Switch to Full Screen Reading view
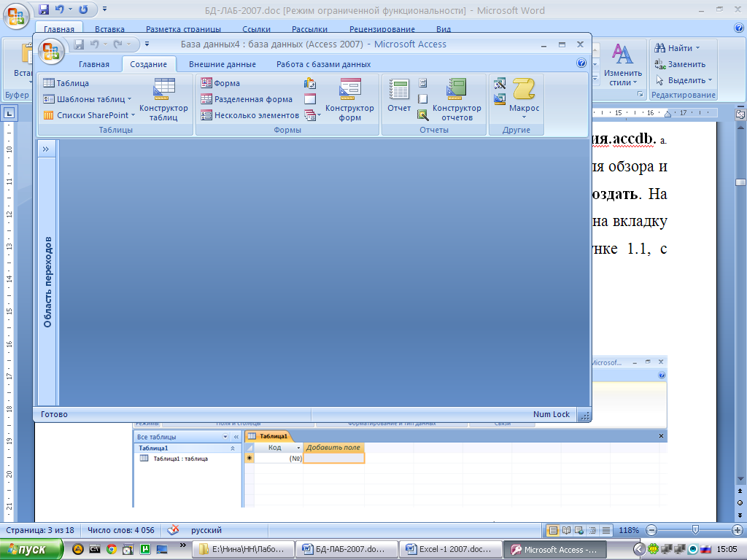Image resolution: width=747 pixels, height=560 pixels. pos(566,530)
